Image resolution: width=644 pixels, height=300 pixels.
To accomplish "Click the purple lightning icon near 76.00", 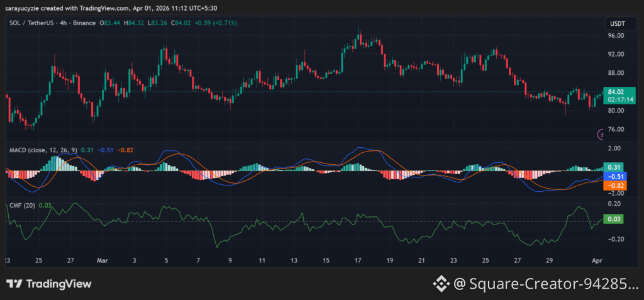I will [600, 134].
